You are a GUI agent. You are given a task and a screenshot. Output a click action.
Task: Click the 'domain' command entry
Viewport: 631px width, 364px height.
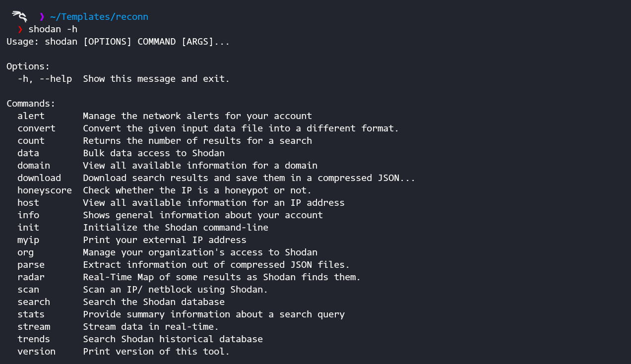tap(34, 166)
